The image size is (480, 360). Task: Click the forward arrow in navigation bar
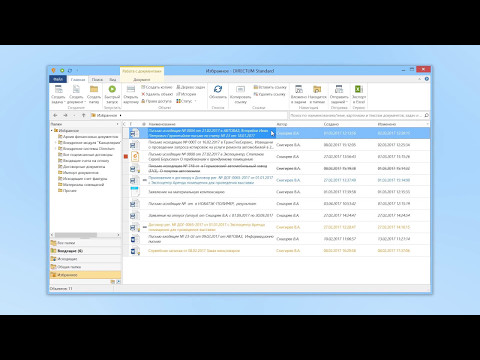click(65, 115)
